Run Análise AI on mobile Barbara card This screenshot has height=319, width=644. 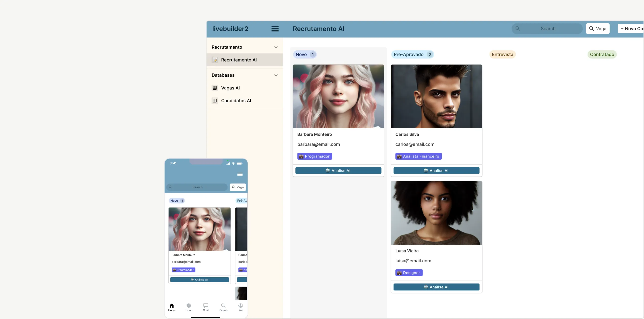click(x=199, y=280)
